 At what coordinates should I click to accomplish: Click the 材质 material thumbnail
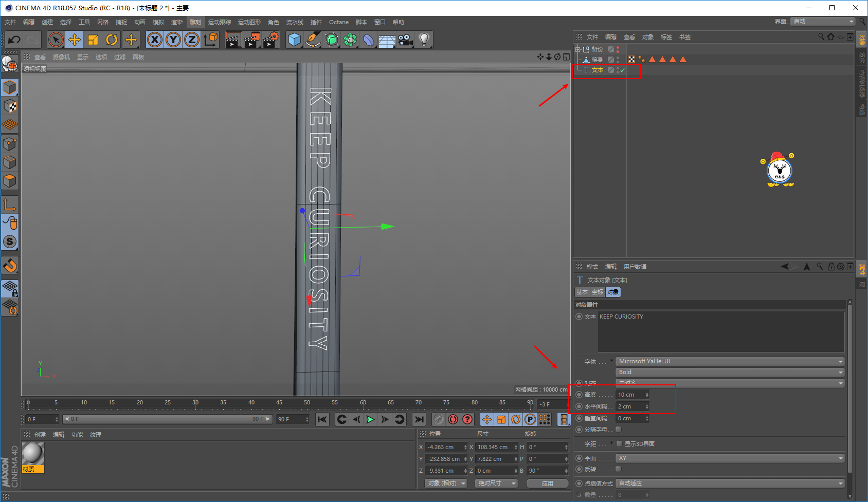pyautogui.click(x=33, y=458)
